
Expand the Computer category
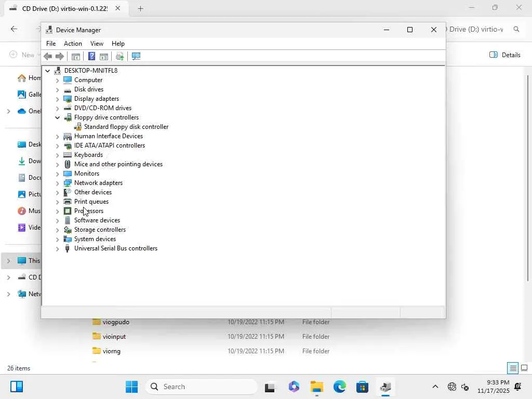pos(57,81)
